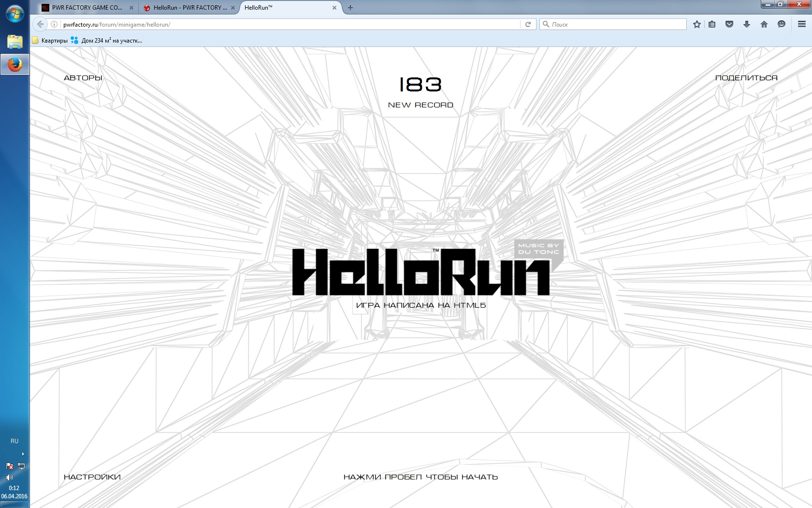
Task: Expand hidden system tray icons arrow
Action: pos(23,454)
